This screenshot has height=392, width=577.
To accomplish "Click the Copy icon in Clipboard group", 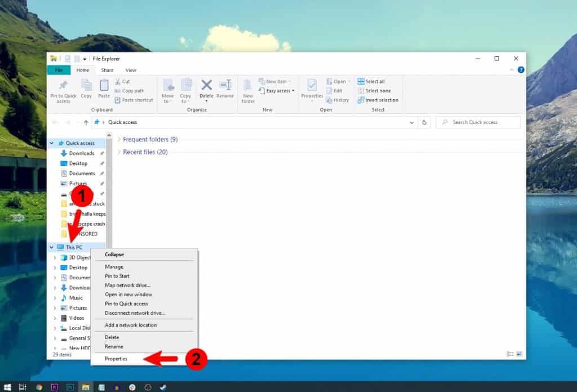I will 86,88.
